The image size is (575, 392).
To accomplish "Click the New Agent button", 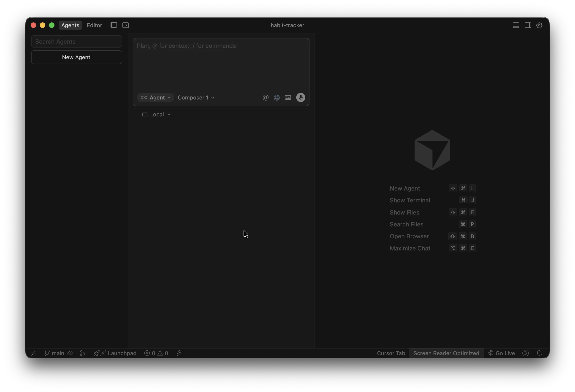I will click(x=76, y=57).
